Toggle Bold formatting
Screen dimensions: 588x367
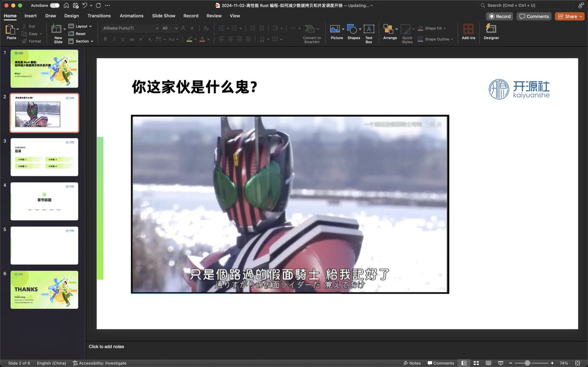105,39
